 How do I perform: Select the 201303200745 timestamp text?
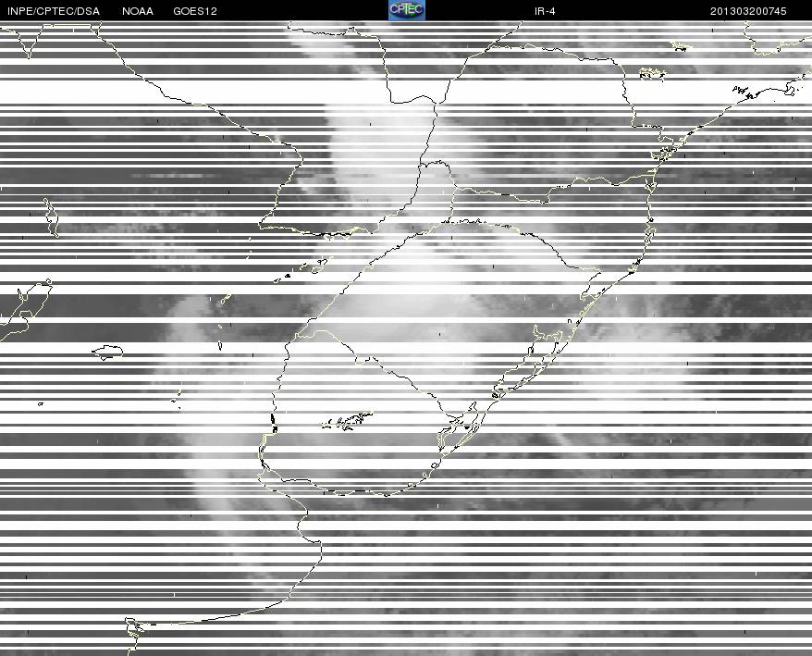click(x=748, y=11)
